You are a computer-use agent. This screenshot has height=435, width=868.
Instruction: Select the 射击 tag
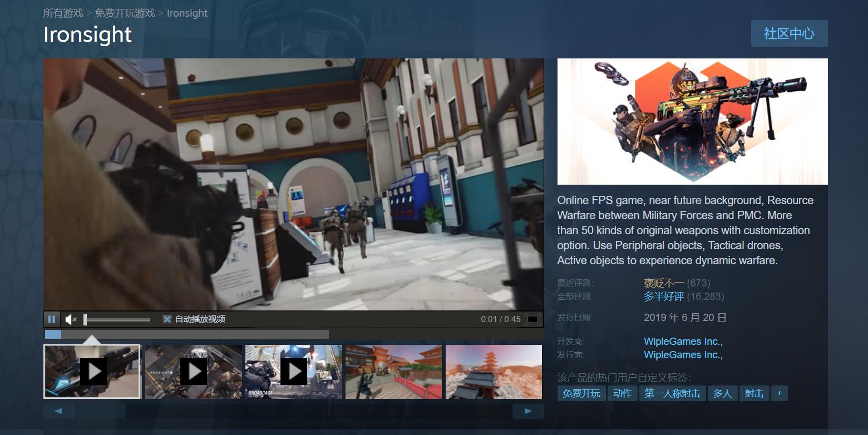click(754, 393)
